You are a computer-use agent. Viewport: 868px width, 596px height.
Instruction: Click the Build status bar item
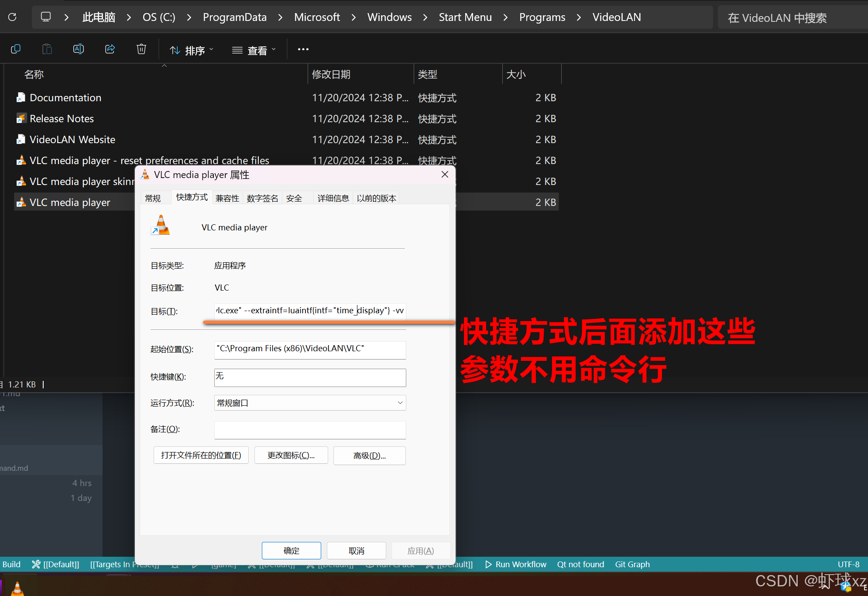pos(11,564)
